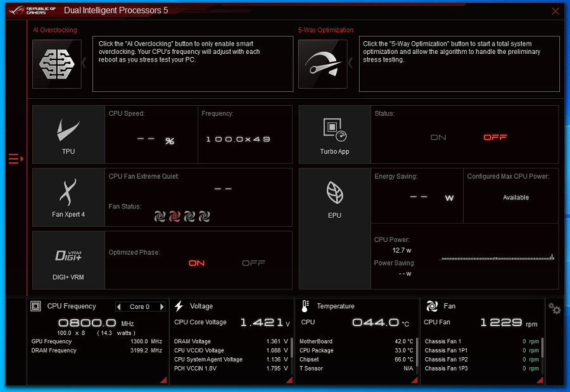This screenshot has width=570, height=392.
Task: Click the Voltage lightning bolt icon
Action: coord(179,306)
